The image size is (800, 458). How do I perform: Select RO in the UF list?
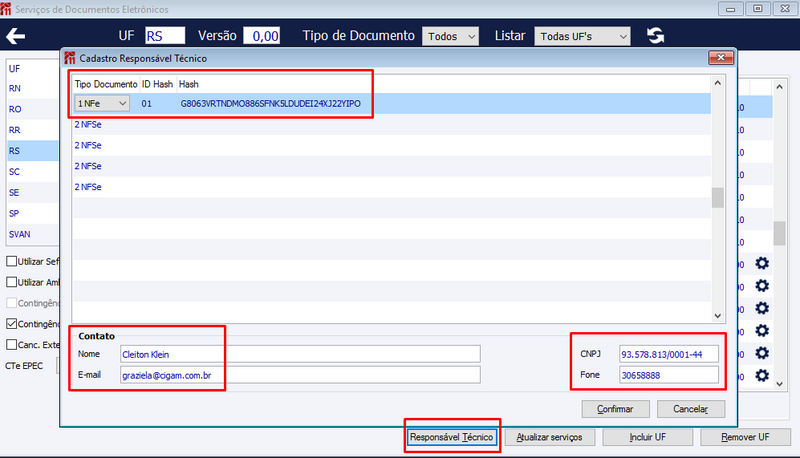click(x=33, y=109)
